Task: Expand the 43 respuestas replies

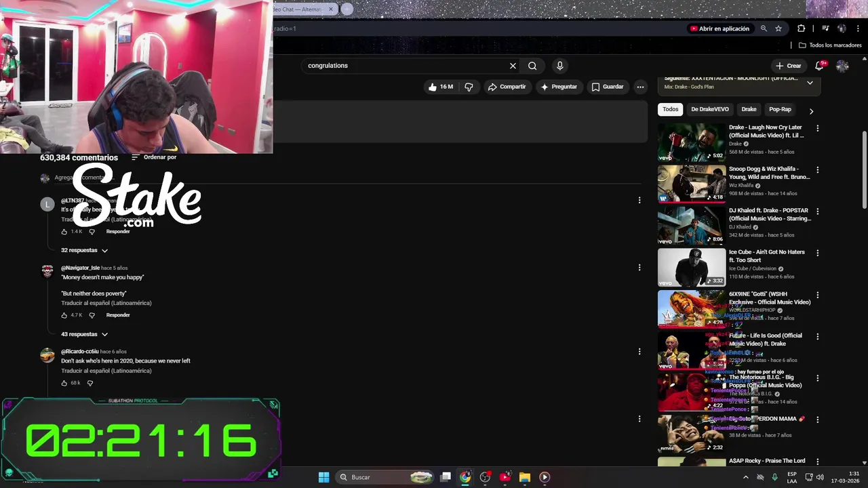Action: 85,334
